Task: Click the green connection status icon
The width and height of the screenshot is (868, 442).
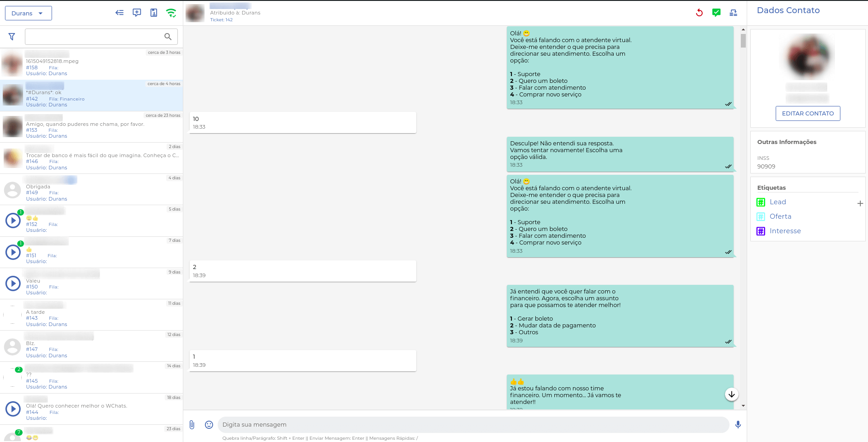Action: tap(171, 13)
